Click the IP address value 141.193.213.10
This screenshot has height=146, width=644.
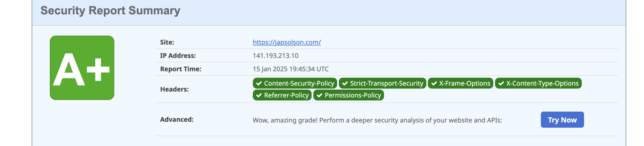275,56
